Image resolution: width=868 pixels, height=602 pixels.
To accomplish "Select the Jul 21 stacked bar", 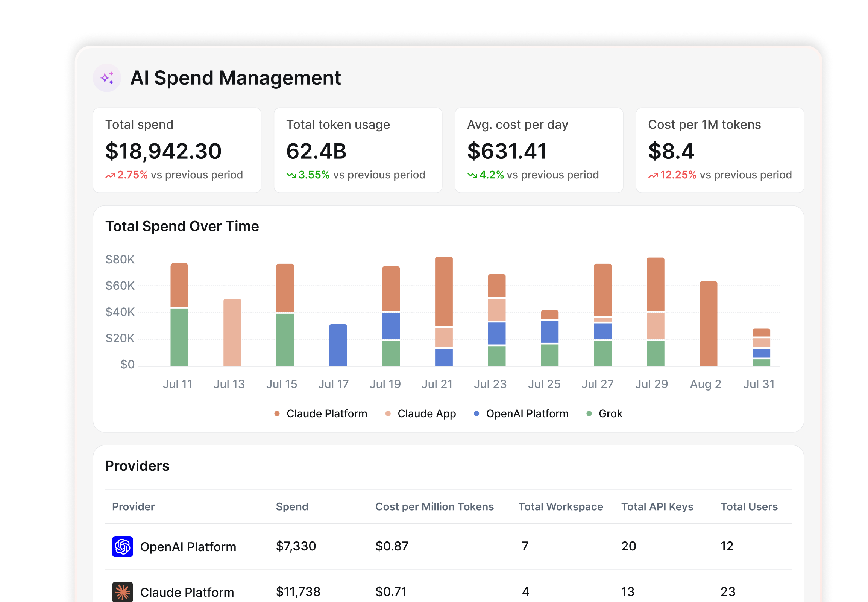I will click(x=444, y=312).
